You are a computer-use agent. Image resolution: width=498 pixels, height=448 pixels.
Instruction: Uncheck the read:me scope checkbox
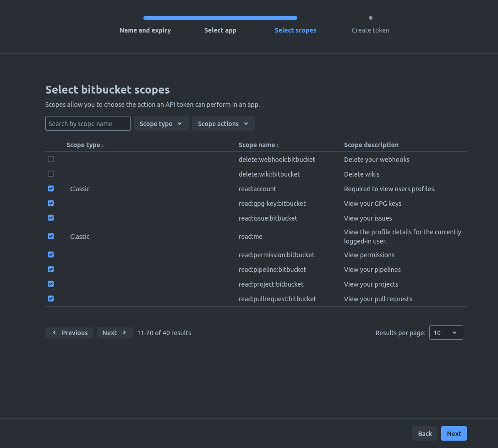click(x=51, y=236)
